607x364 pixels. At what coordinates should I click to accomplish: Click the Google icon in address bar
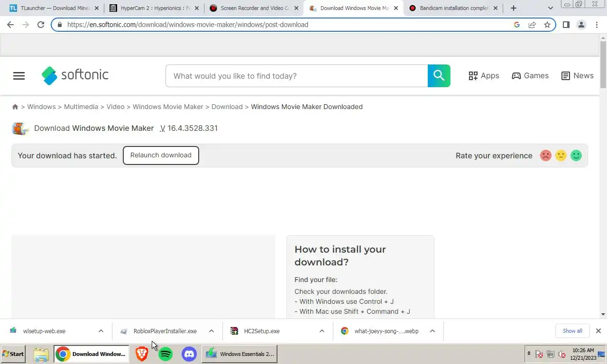tap(517, 25)
